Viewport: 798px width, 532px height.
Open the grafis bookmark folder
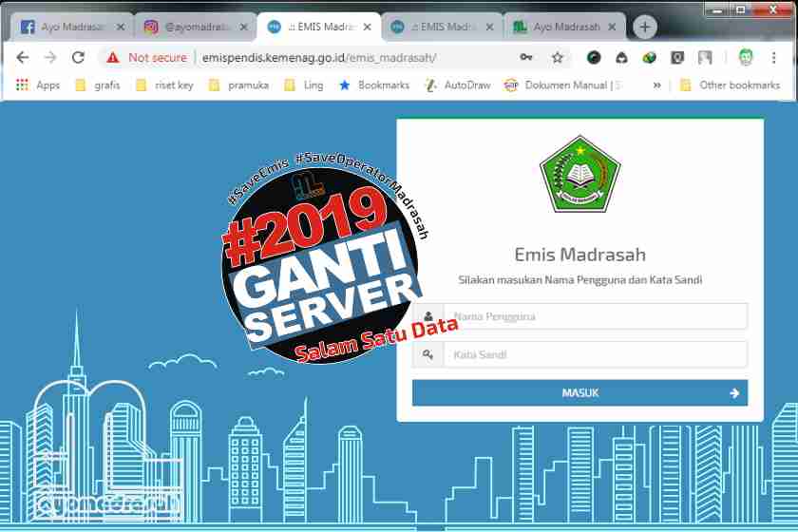tap(98, 85)
